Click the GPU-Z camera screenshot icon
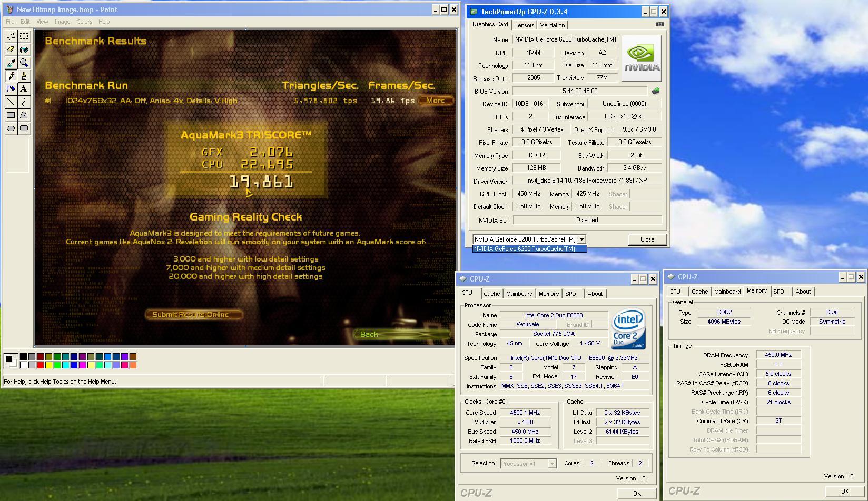The image size is (868, 501). (659, 24)
